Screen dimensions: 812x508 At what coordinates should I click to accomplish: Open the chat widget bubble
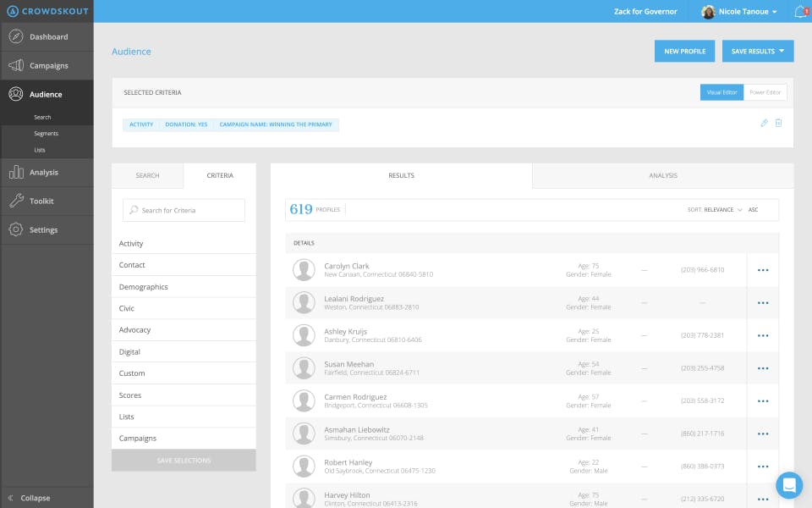tap(788, 485)
